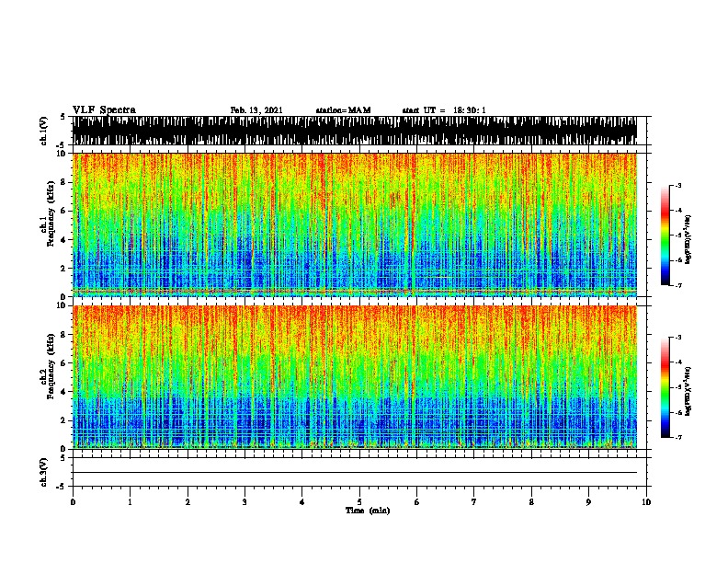
Task: Click the "7" tick on the time axis
Action: click(474, 502)
